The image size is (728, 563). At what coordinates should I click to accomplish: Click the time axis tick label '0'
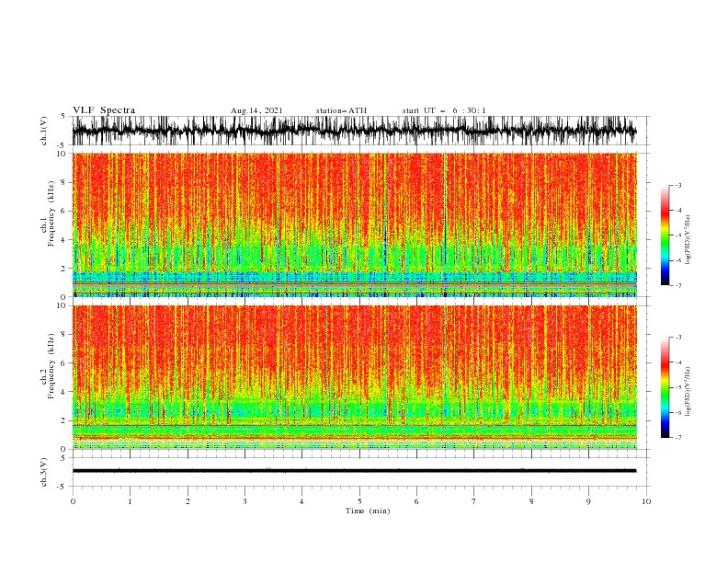(x=73, y=501)
